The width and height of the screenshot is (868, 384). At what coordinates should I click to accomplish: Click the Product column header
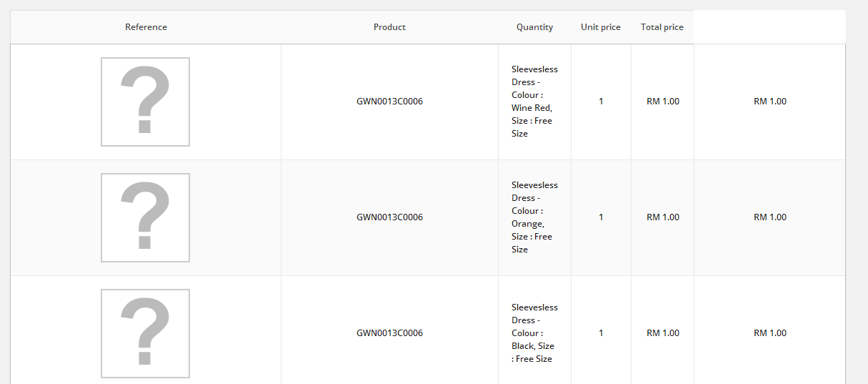point(389,27)
